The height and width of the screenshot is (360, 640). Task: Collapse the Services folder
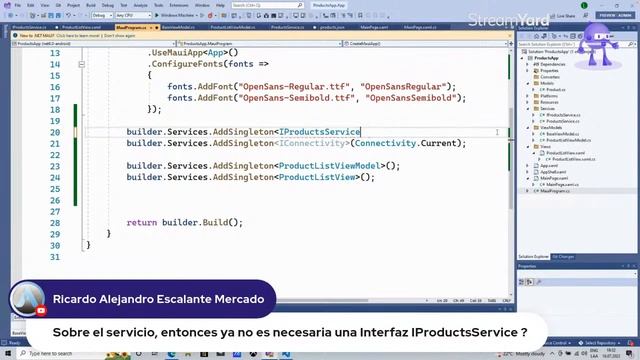point(527,109)
